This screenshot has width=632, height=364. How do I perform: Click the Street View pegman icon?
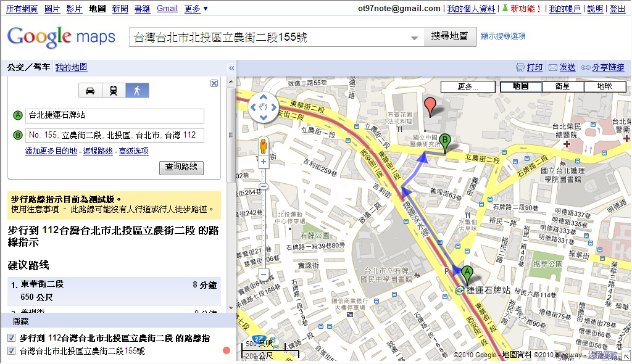pos(263,146)
